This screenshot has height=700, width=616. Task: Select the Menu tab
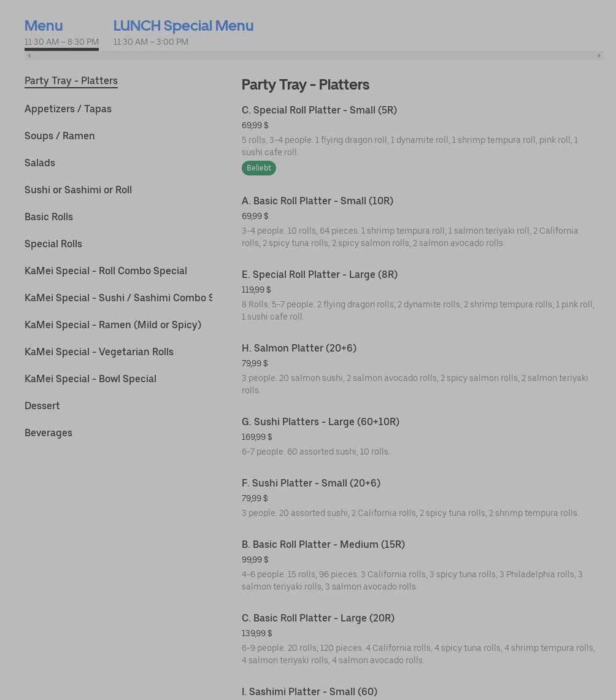click(44, 26)
